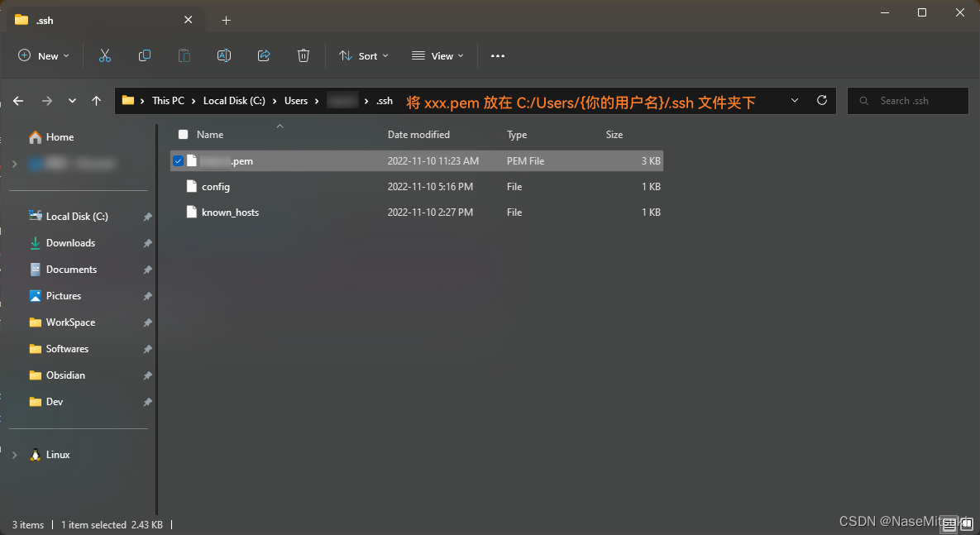Cut the selected pem file

click(105, 55)
